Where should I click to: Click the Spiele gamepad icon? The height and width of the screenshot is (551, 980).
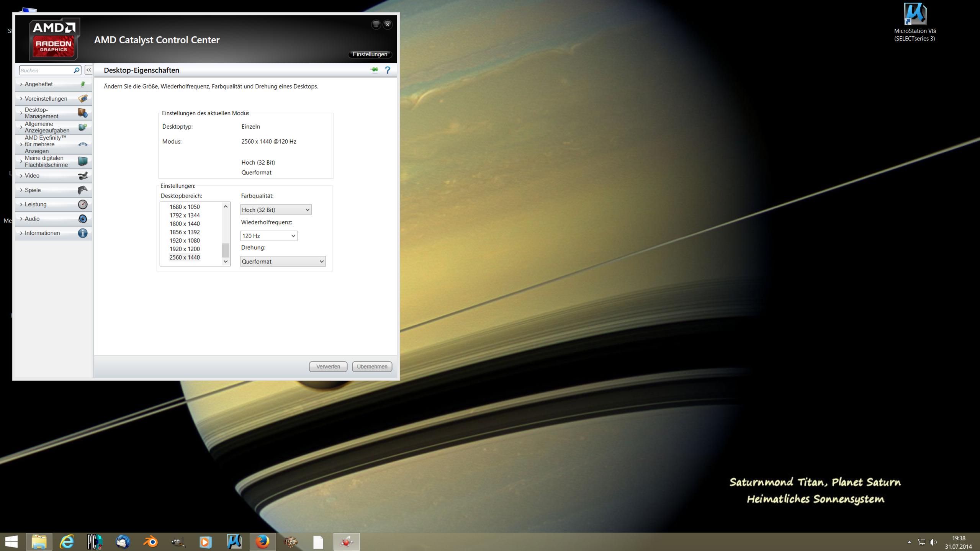coord(82,190)
